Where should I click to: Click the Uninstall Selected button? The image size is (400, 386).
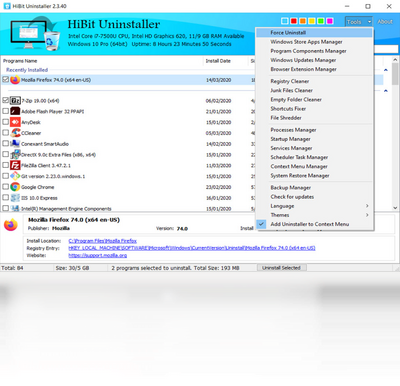281,268
